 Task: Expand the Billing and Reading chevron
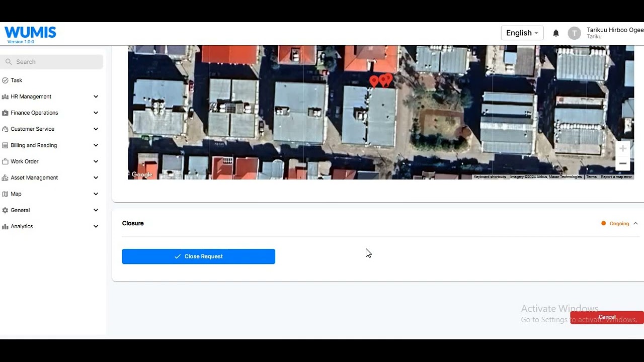tap(96, 145)
